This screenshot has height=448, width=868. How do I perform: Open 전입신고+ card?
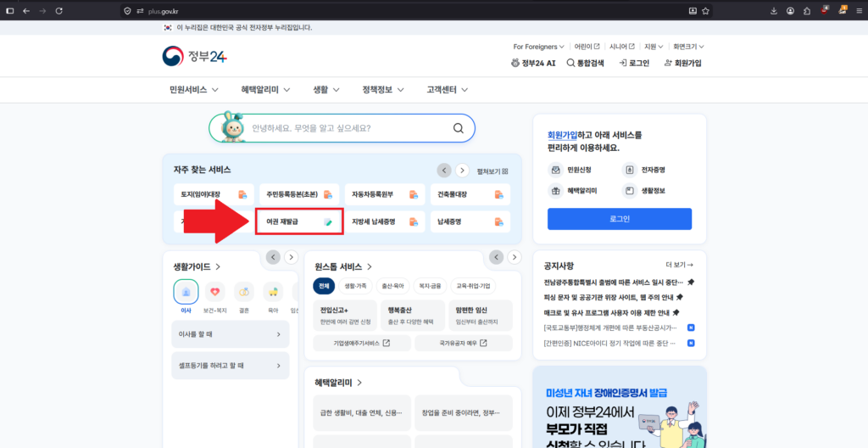pos(345,316)
